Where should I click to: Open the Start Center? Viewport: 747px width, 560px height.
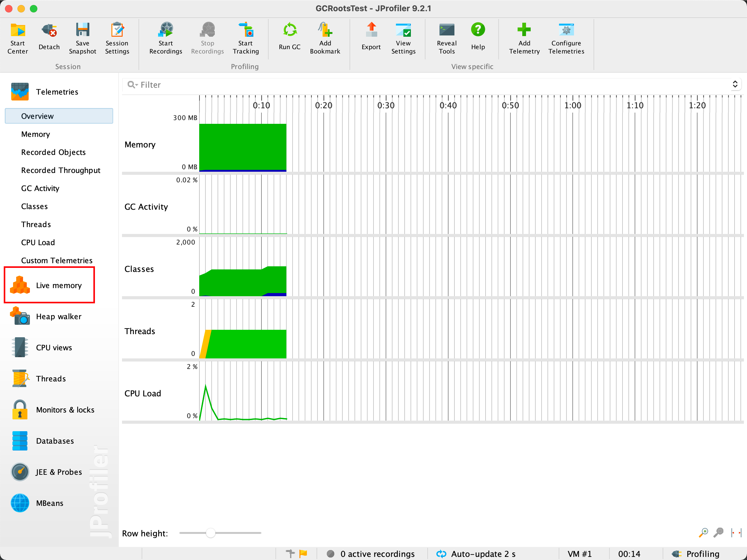(17, 38)
